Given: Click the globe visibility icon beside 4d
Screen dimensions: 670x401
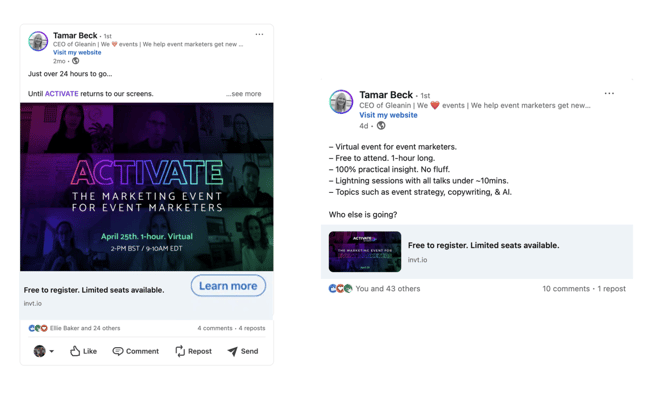Looking at the screenshot, I should point(381,126).
